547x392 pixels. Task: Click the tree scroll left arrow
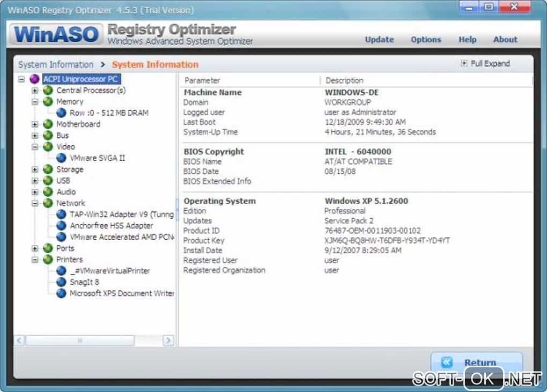tap(19, 340)
